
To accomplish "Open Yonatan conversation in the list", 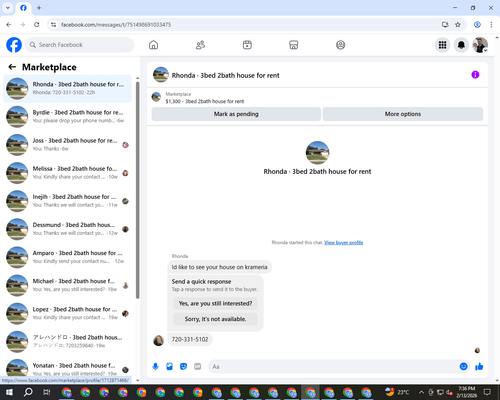I will coord(67,368).
